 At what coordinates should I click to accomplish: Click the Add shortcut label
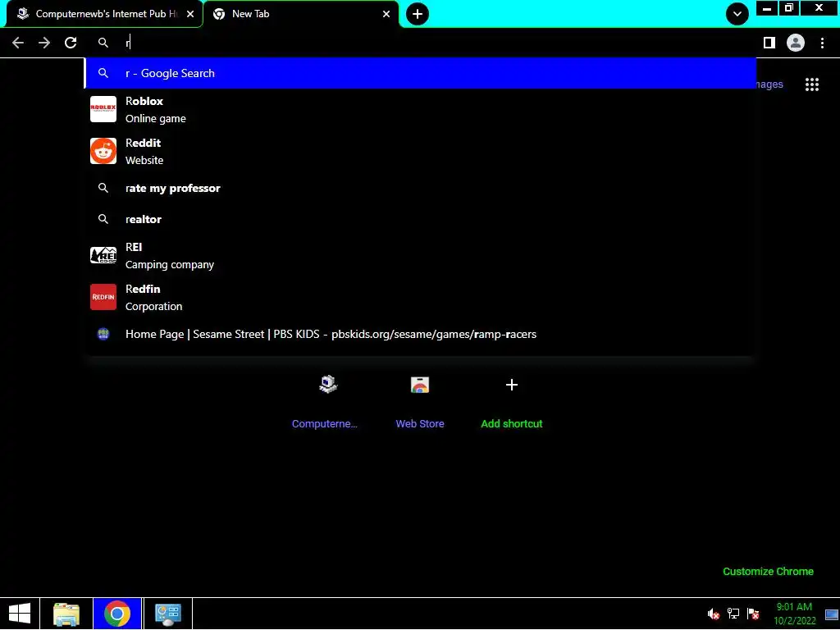(x=512, y=424)
